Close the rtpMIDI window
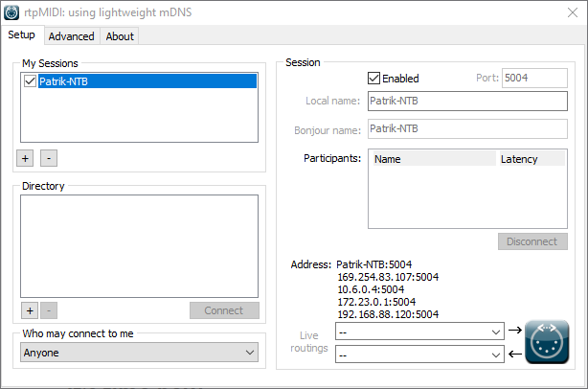The height and width of the screenshot is (389, 588). tap(573, 12)
